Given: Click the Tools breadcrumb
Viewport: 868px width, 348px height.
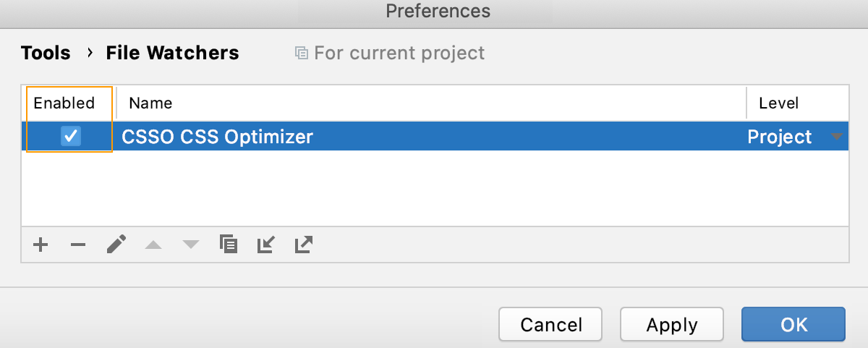Looking at the screenshot, I should [46, 53].
